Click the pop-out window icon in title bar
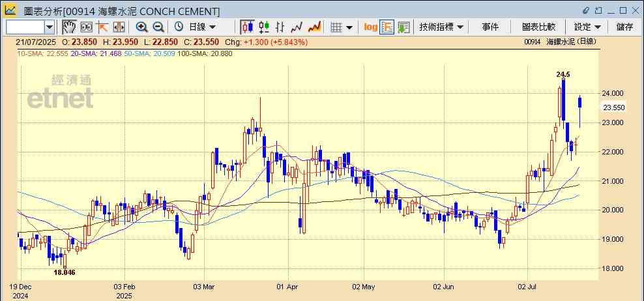This screenshot has height=301, width=644. 599,10
